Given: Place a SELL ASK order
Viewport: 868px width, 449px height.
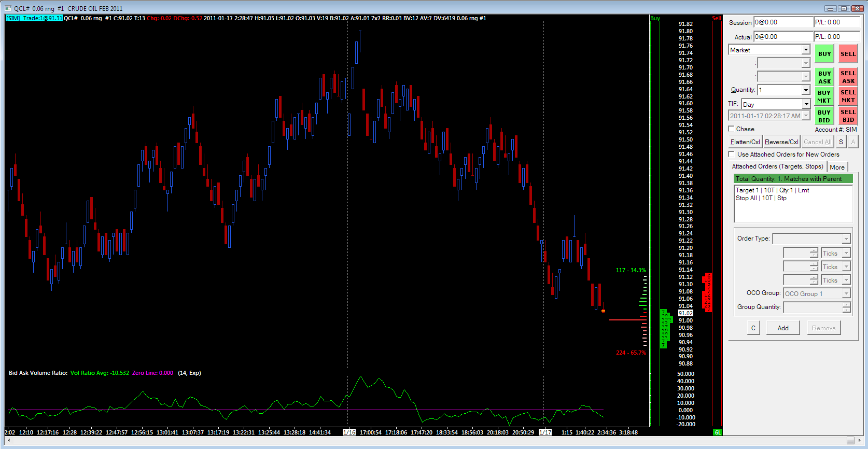Looking at the screenshot, I should tap(848, 77).
